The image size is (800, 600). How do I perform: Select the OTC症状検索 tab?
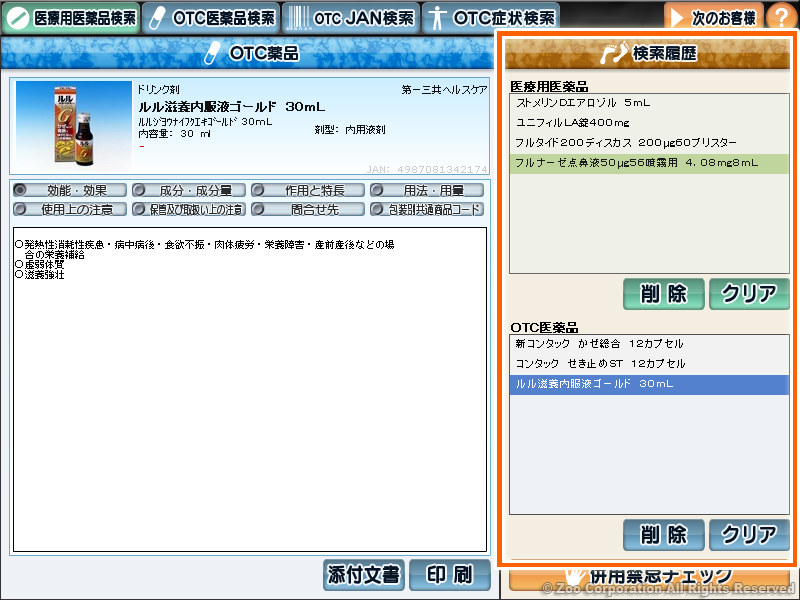tap(491, 18)
